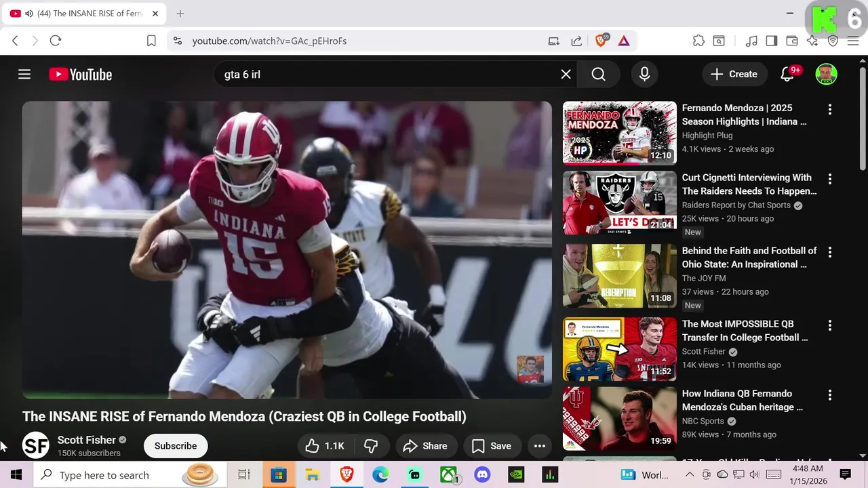Dislike the video with thumbs down
Image resolution: width=868 pixels, height=488 pixels.
[x=371, y=446]
